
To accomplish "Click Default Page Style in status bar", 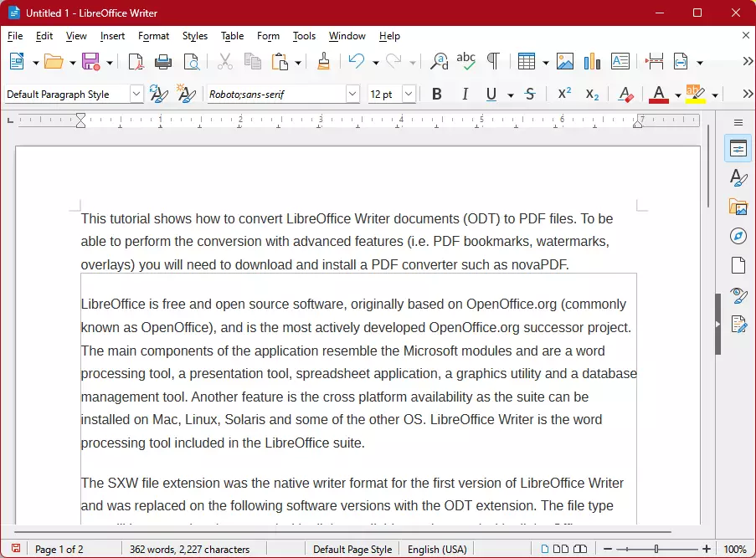I will coord(352,550).
